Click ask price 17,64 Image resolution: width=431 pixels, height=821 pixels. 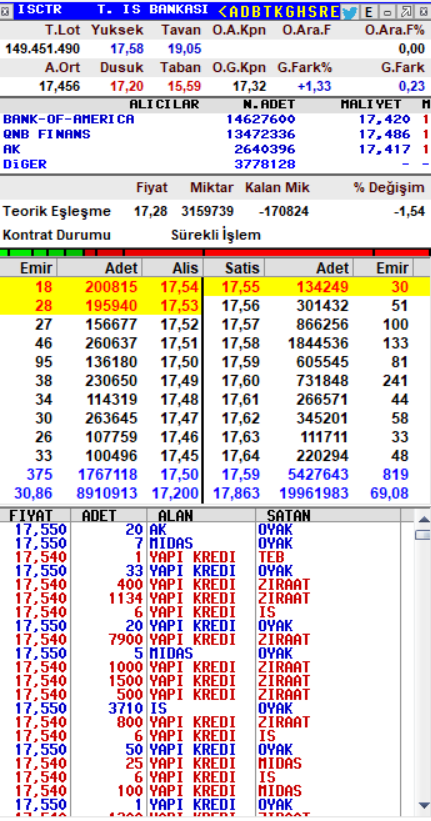(240, 456)
